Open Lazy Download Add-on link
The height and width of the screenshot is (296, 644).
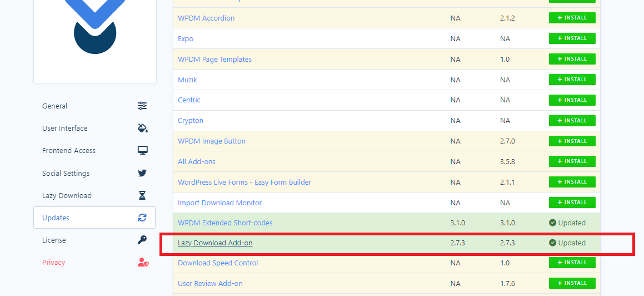click(215, 243)
